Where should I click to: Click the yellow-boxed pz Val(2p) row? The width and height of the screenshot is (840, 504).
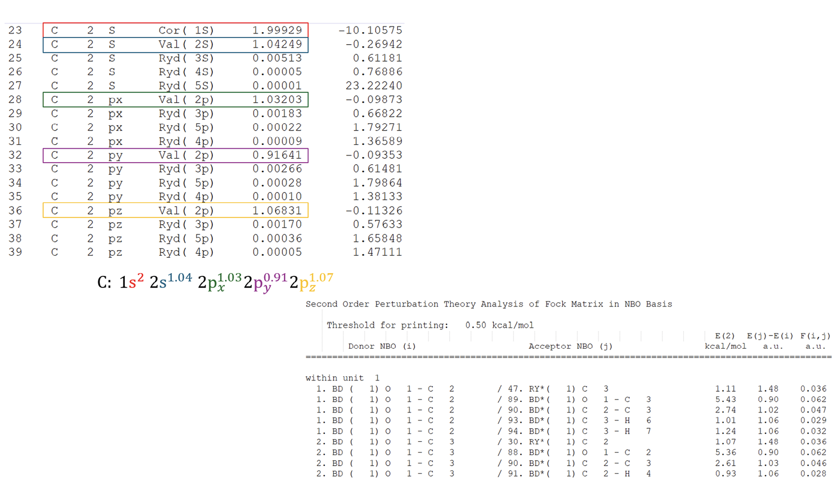[x=175, y=211]
